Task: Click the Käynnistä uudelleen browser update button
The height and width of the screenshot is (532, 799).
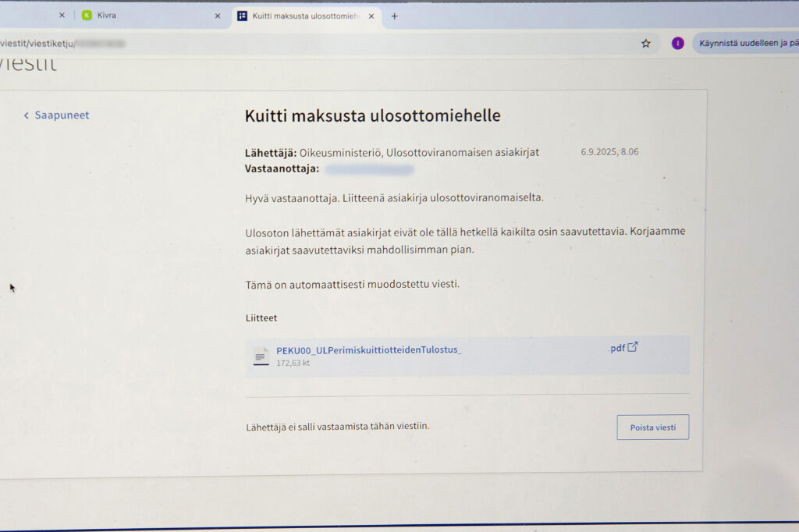Action: [x=748, y=44]
